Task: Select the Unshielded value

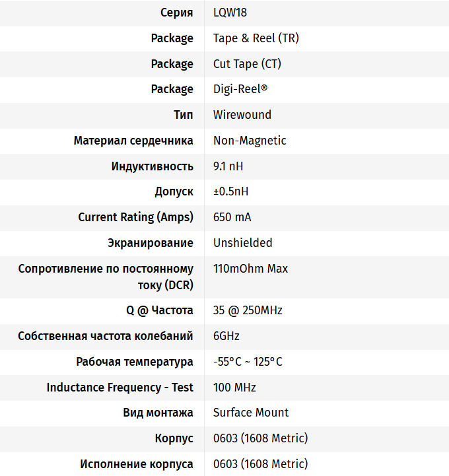Action: pyautogui.click(x=242, y=243)
